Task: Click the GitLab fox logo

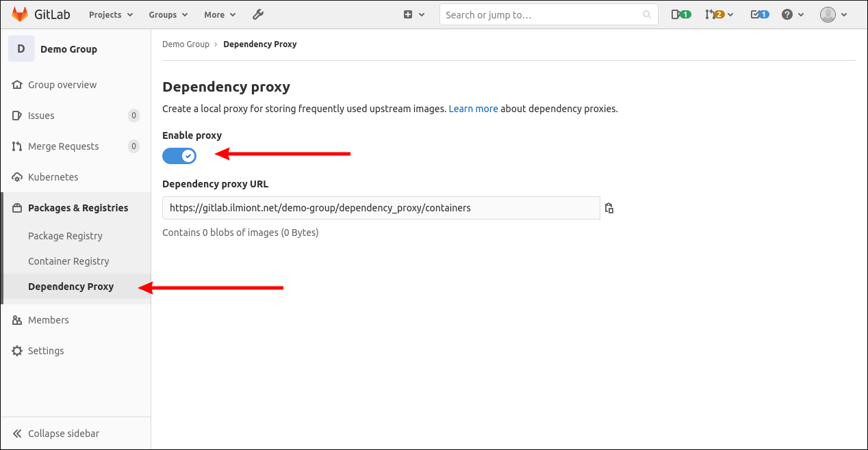Action: click(21, 14)
